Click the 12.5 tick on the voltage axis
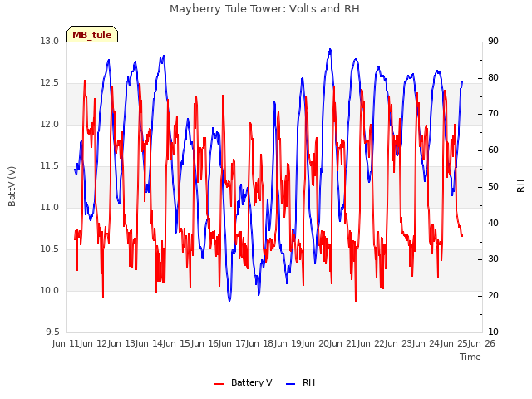Screen dimensions: 532x399 49,83
